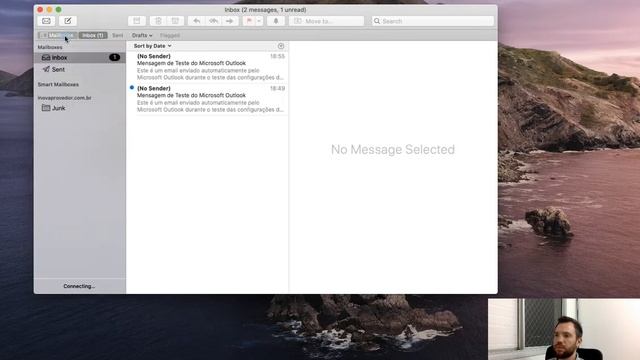Flag the message with the red flag
The height and width of the screenshot is (360, 640).
tap(249, 21)
